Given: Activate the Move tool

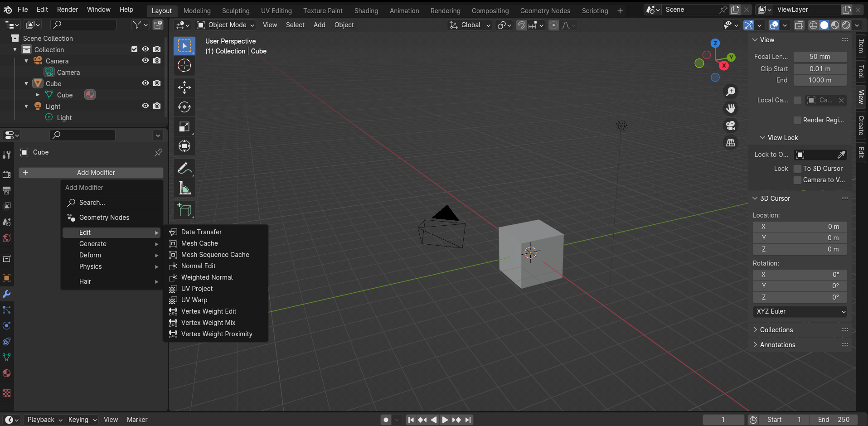Looking at the screenshot, I should point(184,87).
